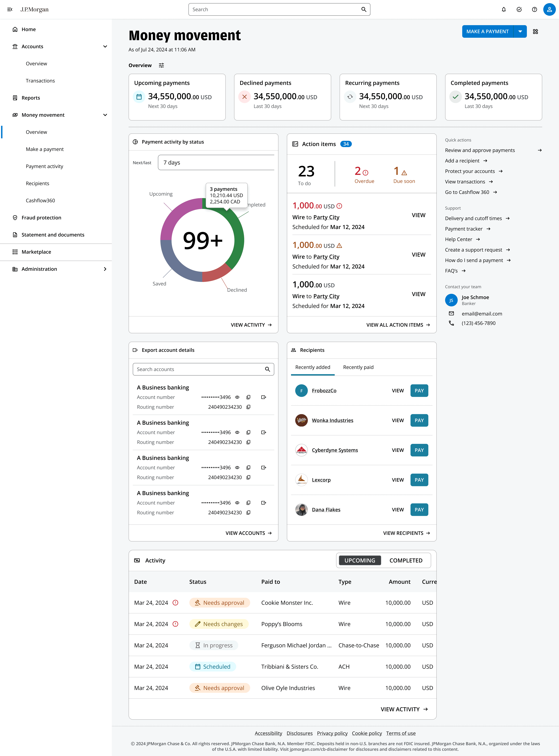Reveal first account number with eye icon
The height and width of the screenshot is (756, 559).
237,397
